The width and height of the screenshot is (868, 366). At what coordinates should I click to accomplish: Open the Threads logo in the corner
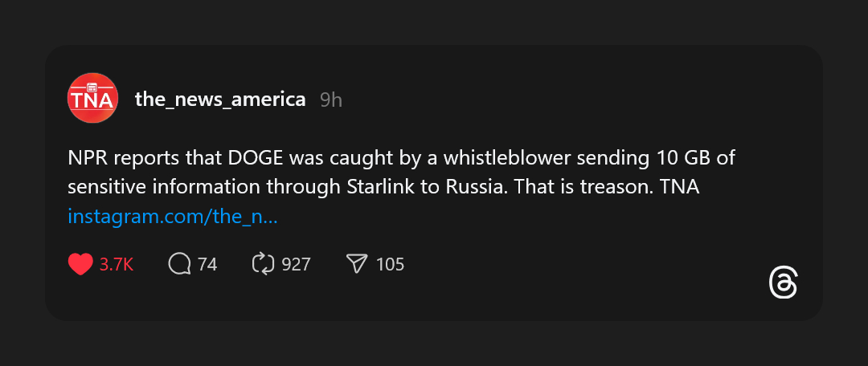pyautogui.click(x=783, y=283)
